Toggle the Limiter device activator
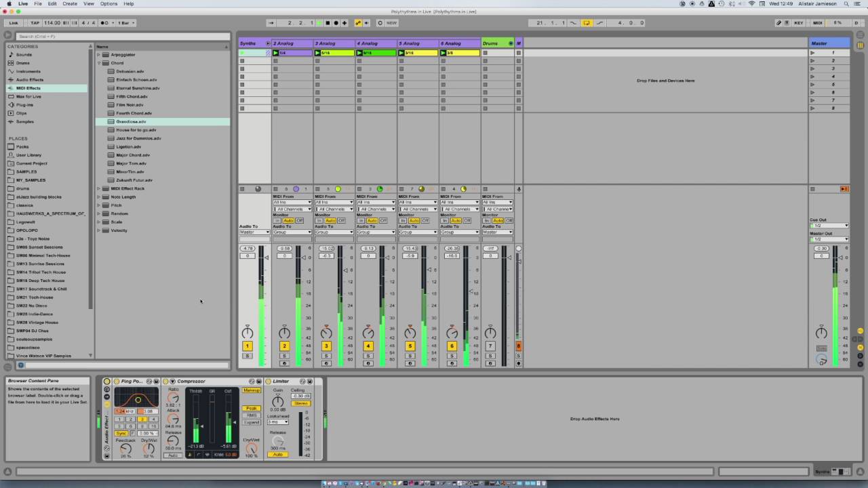This screenshot has width=868, height=488. click(268, 381)
